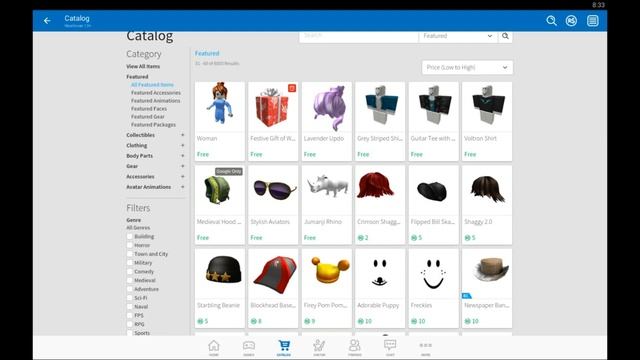
Task: Expand the Clothing category
Action: pyautogui.click(x=182, y=145)
